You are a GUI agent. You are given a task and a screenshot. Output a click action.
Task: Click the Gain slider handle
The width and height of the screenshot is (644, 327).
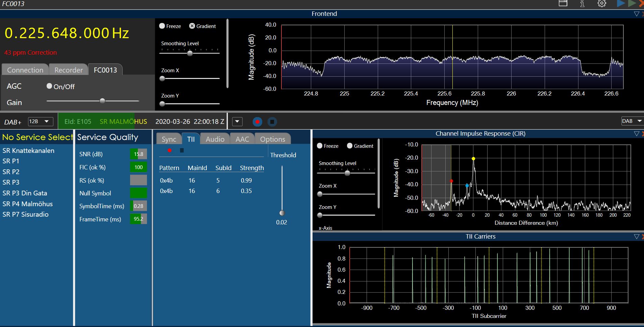(x=102, y=101)
